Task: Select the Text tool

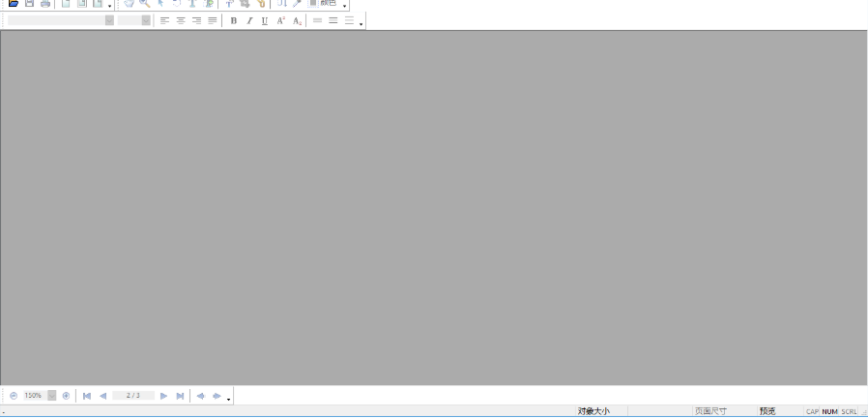Action: tap(192, 3)
